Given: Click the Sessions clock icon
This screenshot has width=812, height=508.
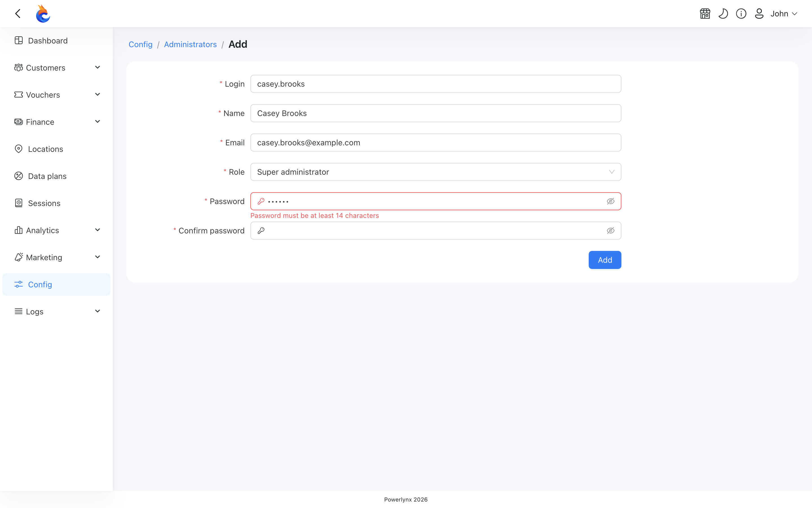Looking at the screenshot, I should click(18, 203).
